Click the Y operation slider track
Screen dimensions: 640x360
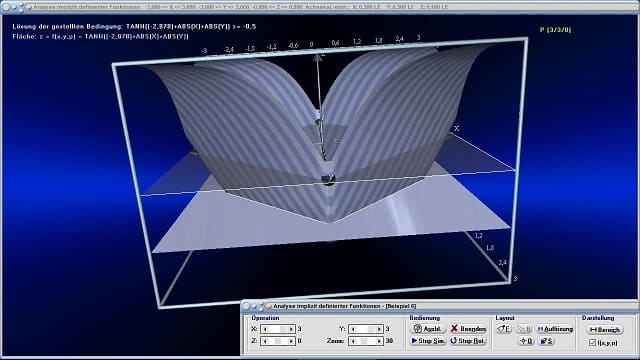coord(366,329)
